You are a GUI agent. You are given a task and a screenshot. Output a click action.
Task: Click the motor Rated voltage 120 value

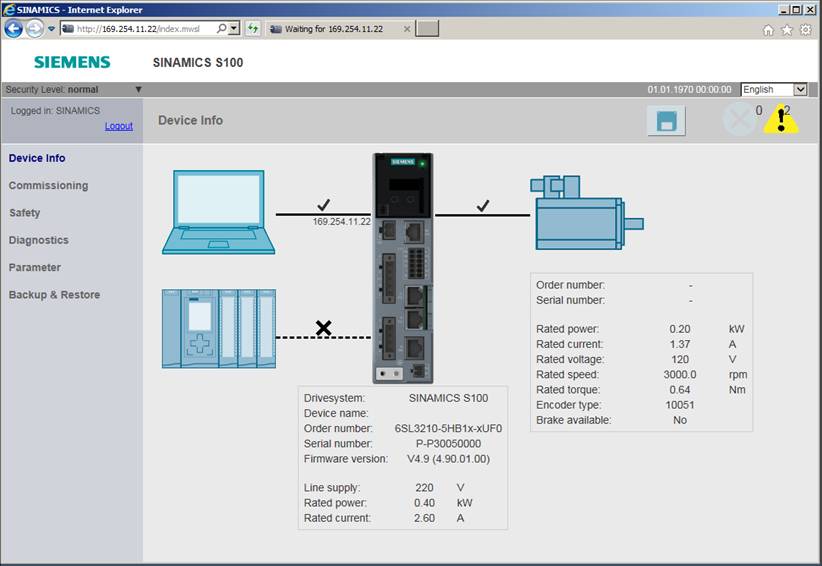coord(680,359)
